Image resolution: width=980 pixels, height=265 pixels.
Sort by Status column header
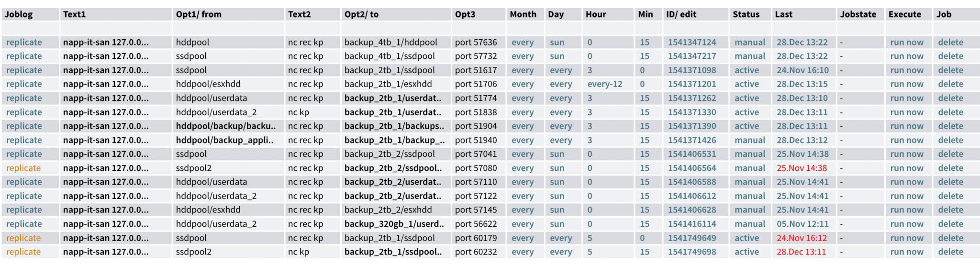coord(746,14)
